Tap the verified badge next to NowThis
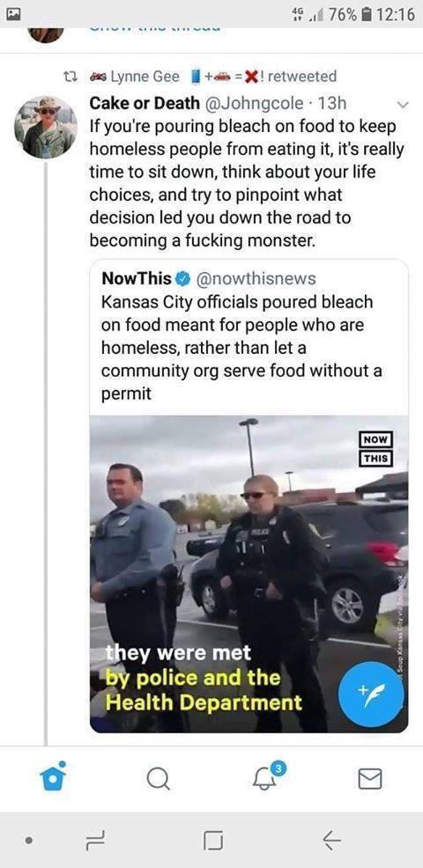 click(182, 278)
